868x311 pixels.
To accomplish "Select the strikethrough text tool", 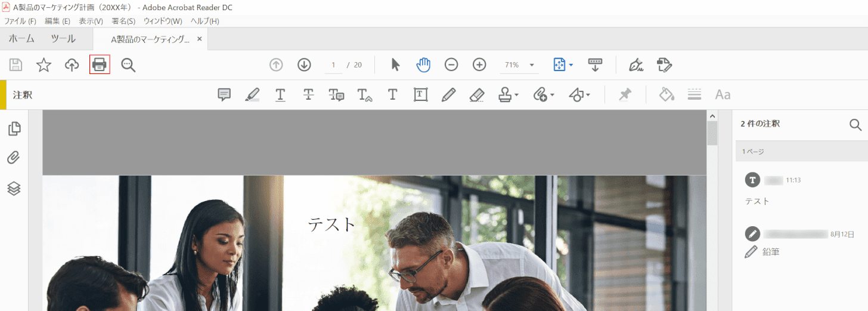I will coord(308,95).
